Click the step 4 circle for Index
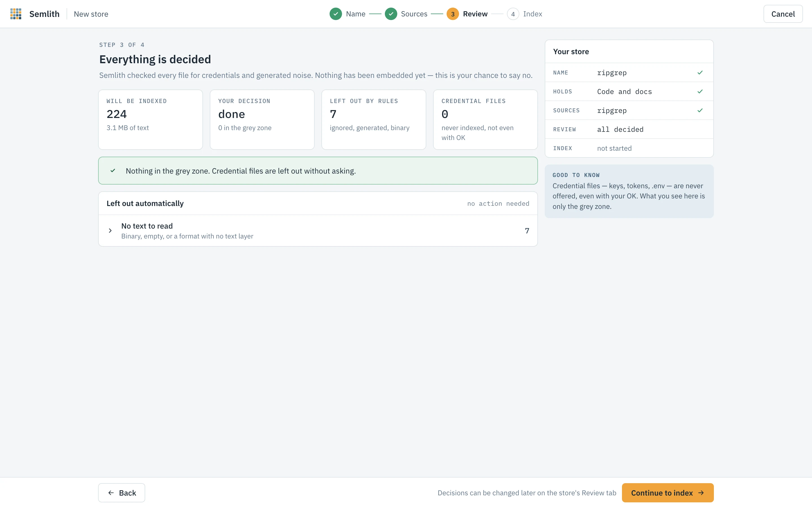812x508 pixels. (513, 14)
